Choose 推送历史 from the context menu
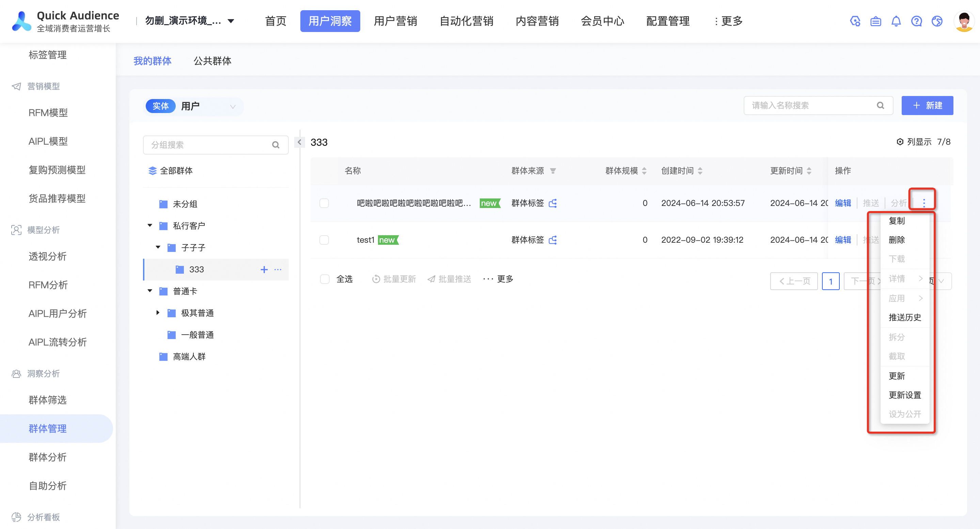This screenshot has height=529, width=980. point(904,318)
